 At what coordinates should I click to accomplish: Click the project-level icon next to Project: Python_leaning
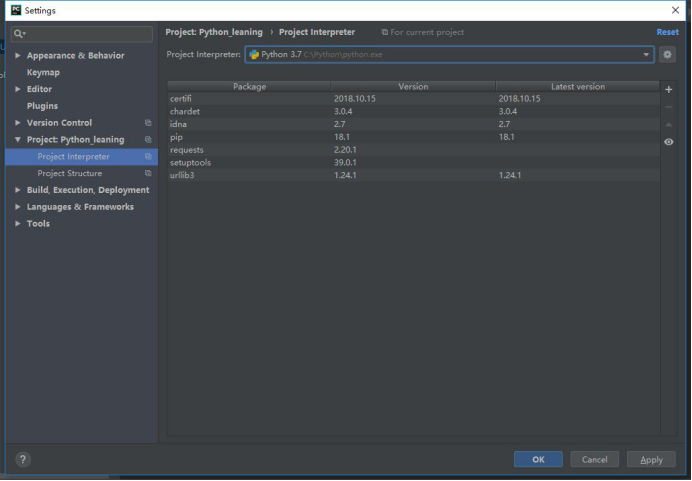point(148,139)
